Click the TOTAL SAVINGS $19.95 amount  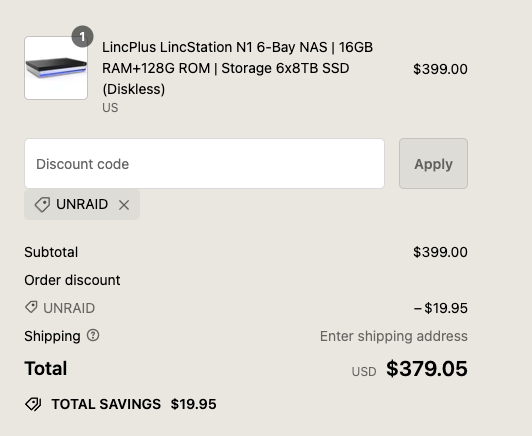[x=193, y=404]
